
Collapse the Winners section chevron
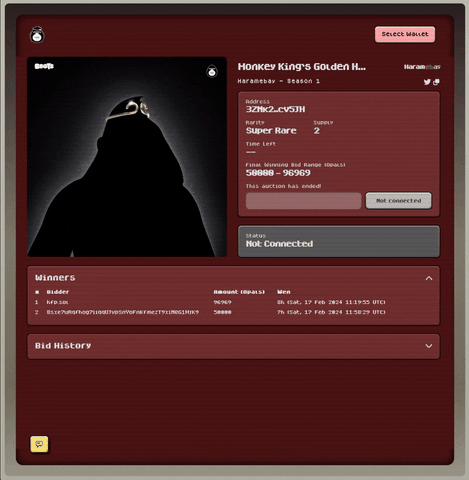429,278
